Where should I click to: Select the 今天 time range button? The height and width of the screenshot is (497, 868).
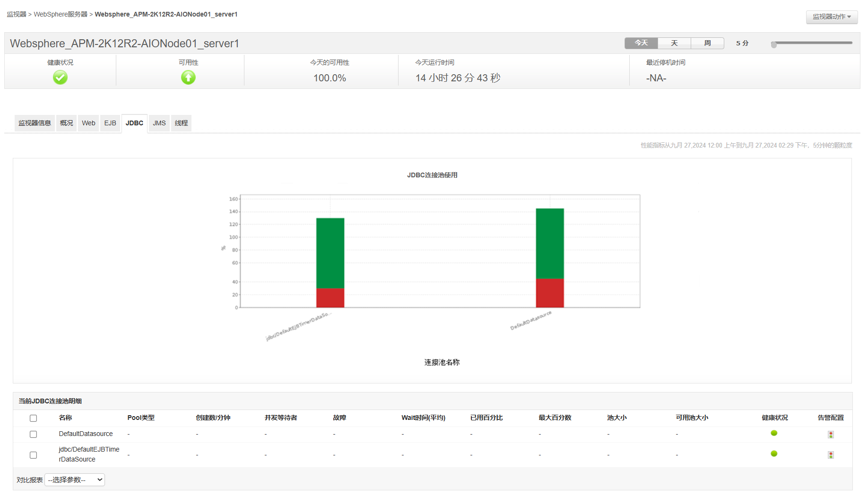pos(641,43)
